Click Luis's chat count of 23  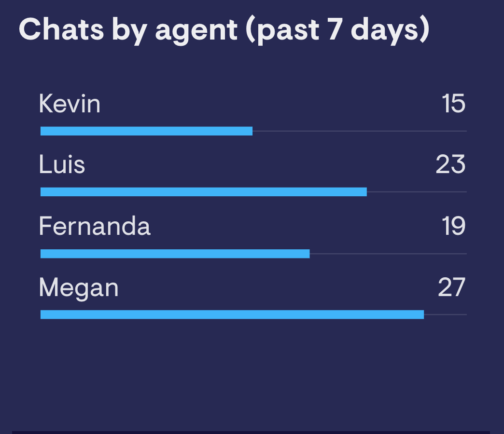450,164
